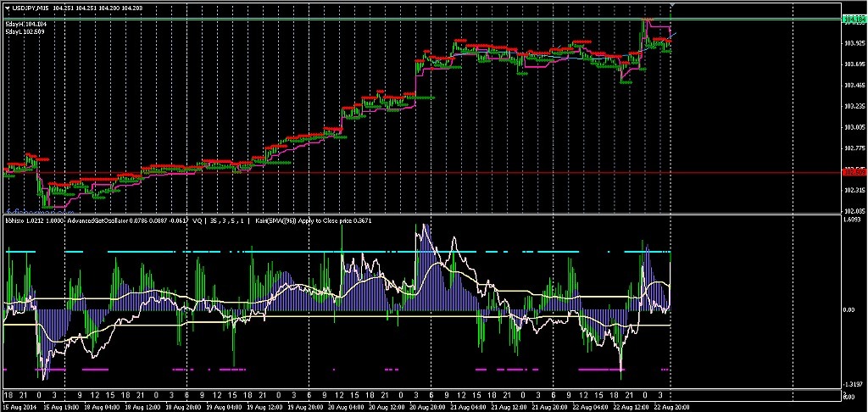This screenshot has height=412, width=868.
Task: Click the dropdown arrow beside USDJPY,M15
Action: 7,8
